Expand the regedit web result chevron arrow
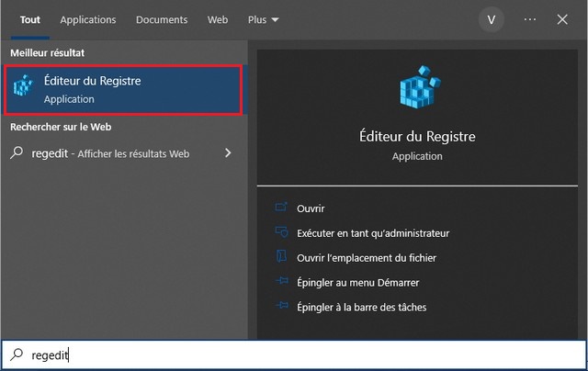 [x=228, y=153]
